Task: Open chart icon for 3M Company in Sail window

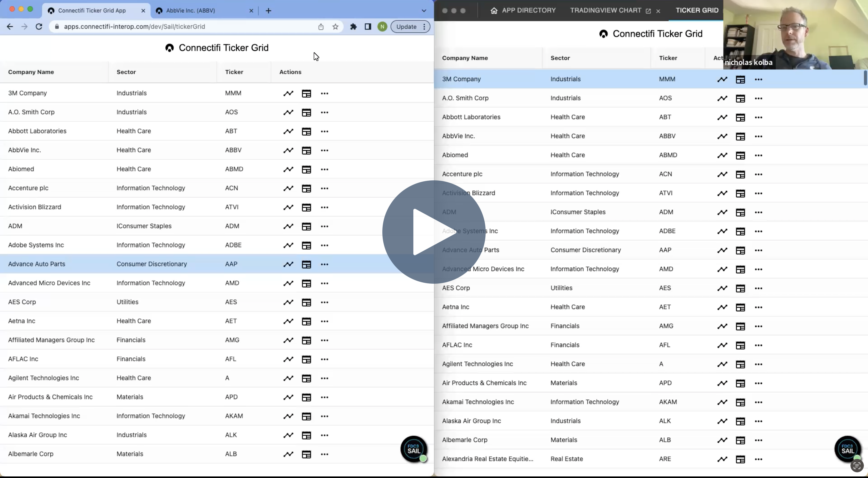Action: [722, 80]
